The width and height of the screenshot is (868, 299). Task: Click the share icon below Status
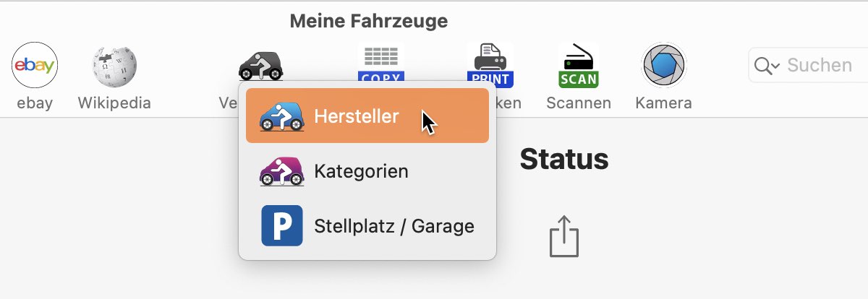(x=564, y=236)
